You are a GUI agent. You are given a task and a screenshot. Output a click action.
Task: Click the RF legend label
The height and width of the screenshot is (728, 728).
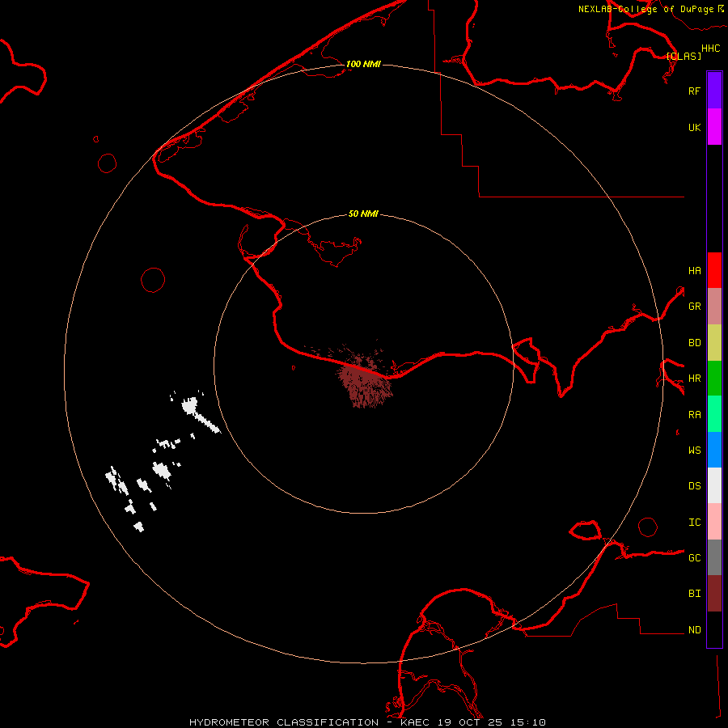click(x=694, y=91)
